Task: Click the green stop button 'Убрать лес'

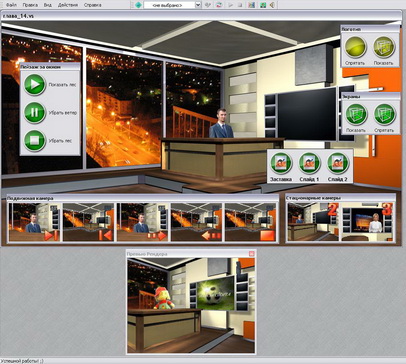Action: coord(35,140)
